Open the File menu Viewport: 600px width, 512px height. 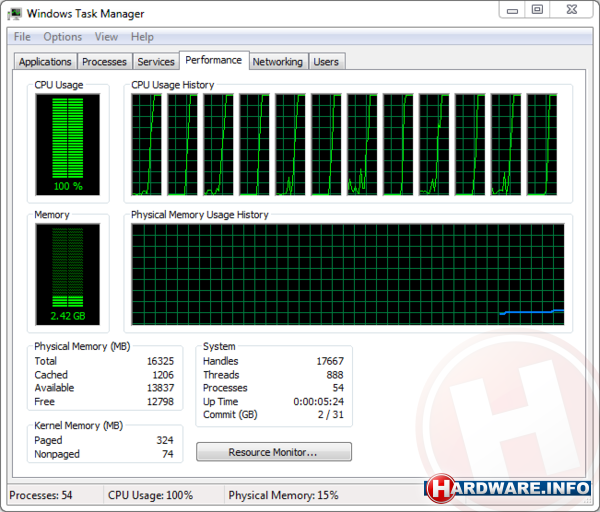(22, 37)
